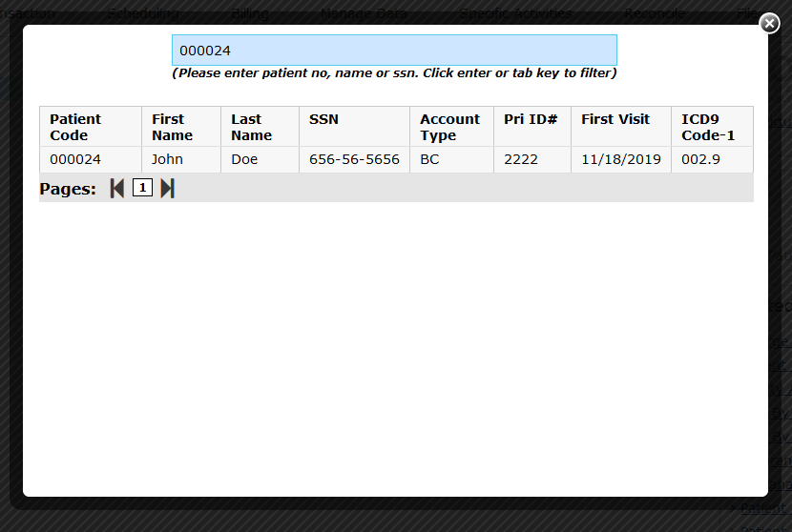
Task: Select patient code 000024 in results row
Action: pyautogui.click(x=75, y=159)
